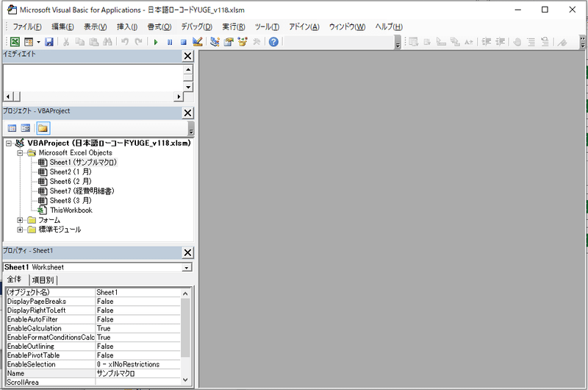
Task: Open 表示 menu
Action: (96, 26)
